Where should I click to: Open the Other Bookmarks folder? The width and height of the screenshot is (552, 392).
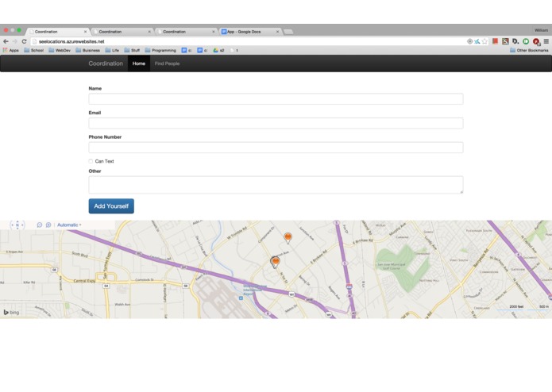(x=529, y=50)
